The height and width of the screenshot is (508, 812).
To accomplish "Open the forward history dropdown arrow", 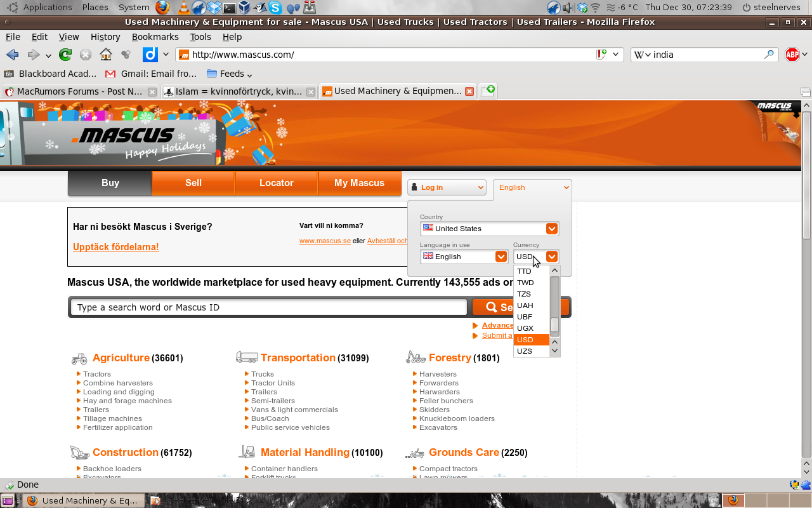I will point(48,55).
